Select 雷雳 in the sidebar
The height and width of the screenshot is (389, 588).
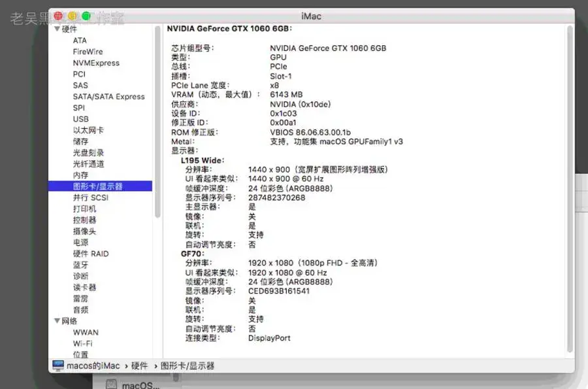point(80,299)
